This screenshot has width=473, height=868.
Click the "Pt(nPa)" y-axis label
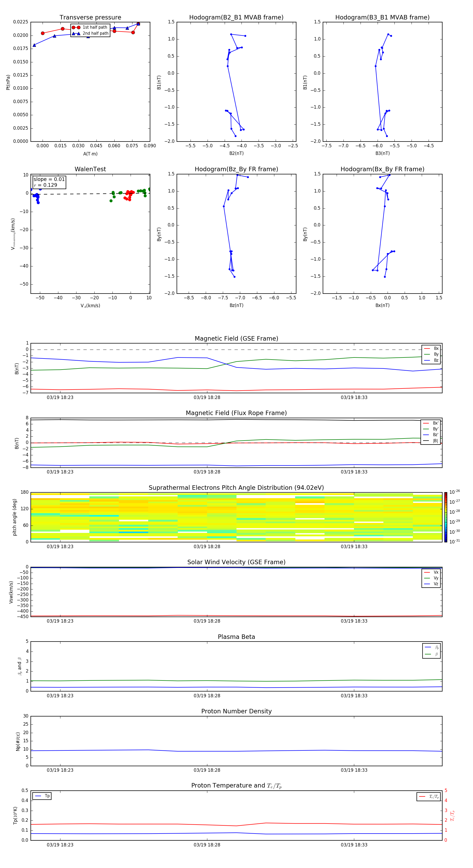[8, 82]
